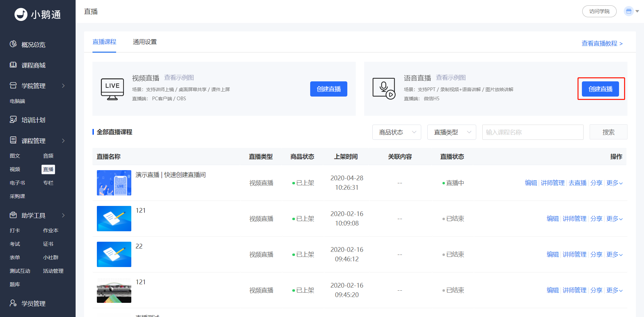
Task: Click the 课程商城 book icon
Action: point(13,65)
